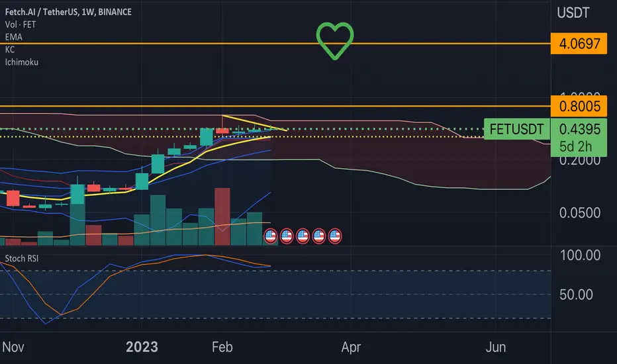Image resolution: width=617 pixels, height=364 pixels.
Task: Open the last US economic event flag
Action: [335, 236]
